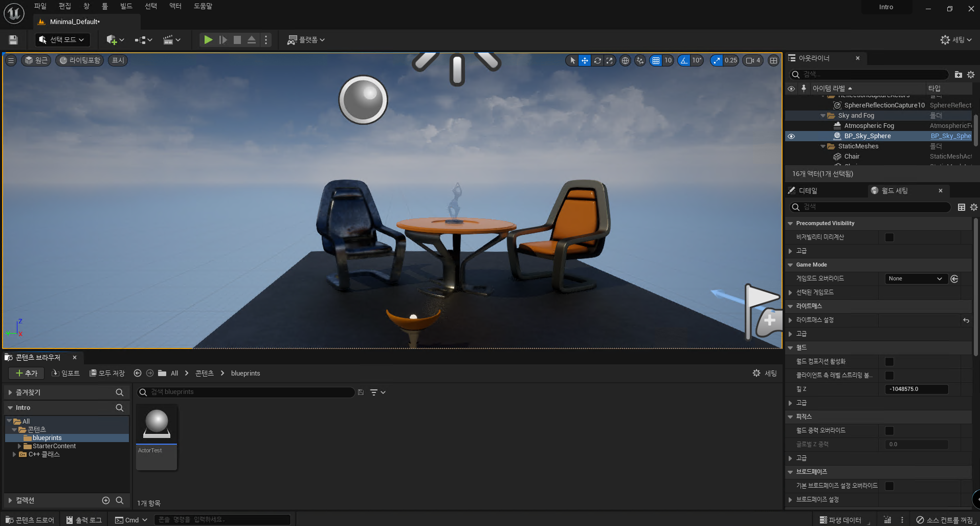Toggle visibility of BP_Sky_Sphere
This screenshot has height=526, width=980.
[x=791, y=136]
